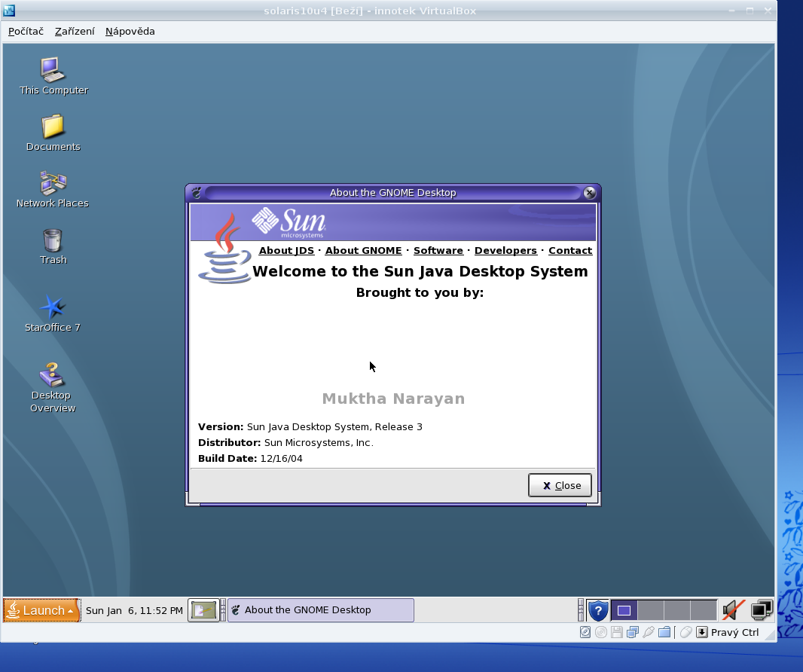Switch to the third workspace
Viewport: 803px width, 672px height.
(x=677, y=610)
